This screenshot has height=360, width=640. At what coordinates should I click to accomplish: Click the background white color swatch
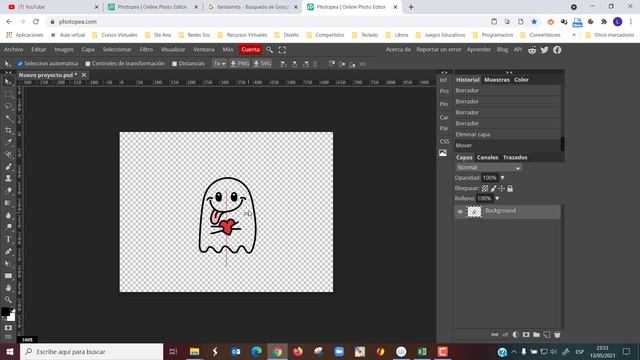tap(12, 318)
